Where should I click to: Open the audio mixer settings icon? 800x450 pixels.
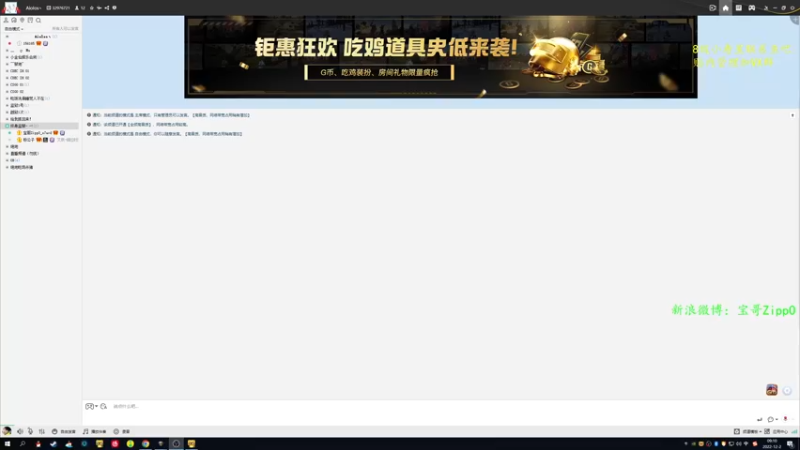[x=42, y=431]
